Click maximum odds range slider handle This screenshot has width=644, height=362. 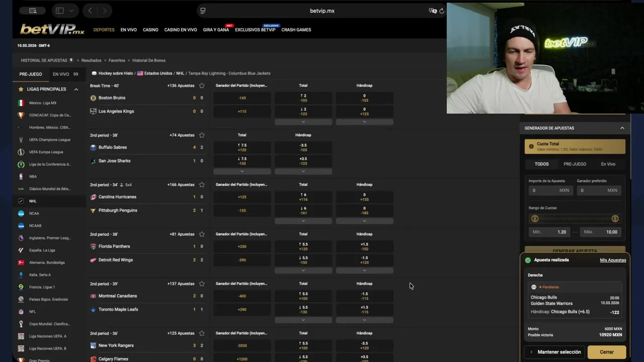tap(615, 219)
